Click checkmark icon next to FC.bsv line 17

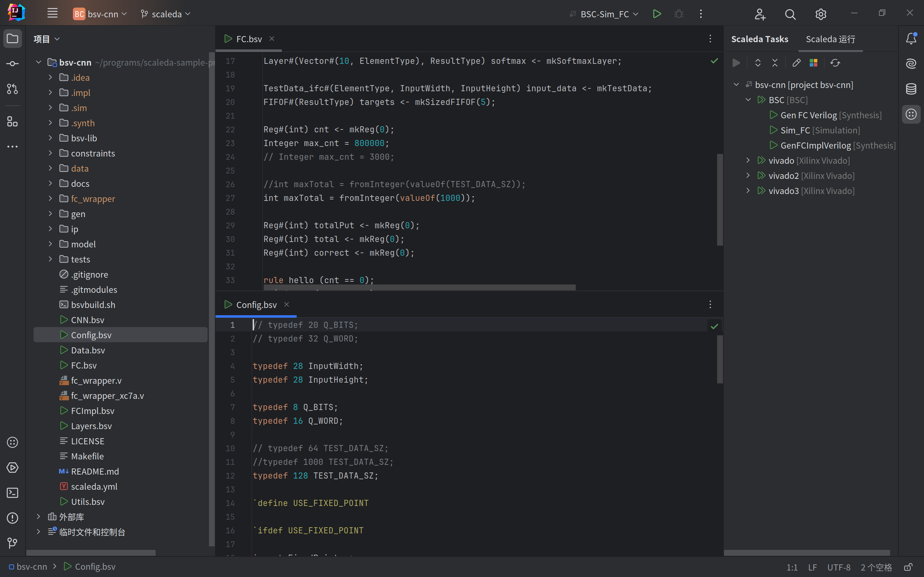pyautogui.click(x=714, y=61)
